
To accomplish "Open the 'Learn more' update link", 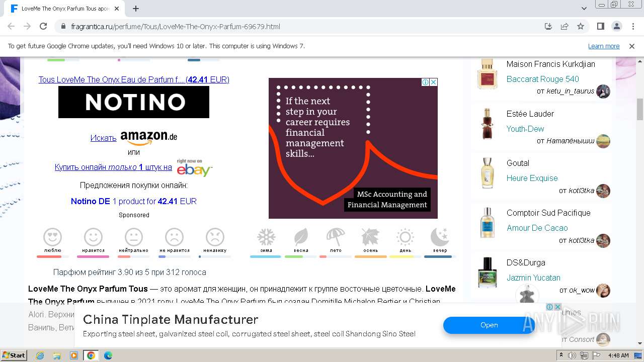I will (x=604, y=46).
